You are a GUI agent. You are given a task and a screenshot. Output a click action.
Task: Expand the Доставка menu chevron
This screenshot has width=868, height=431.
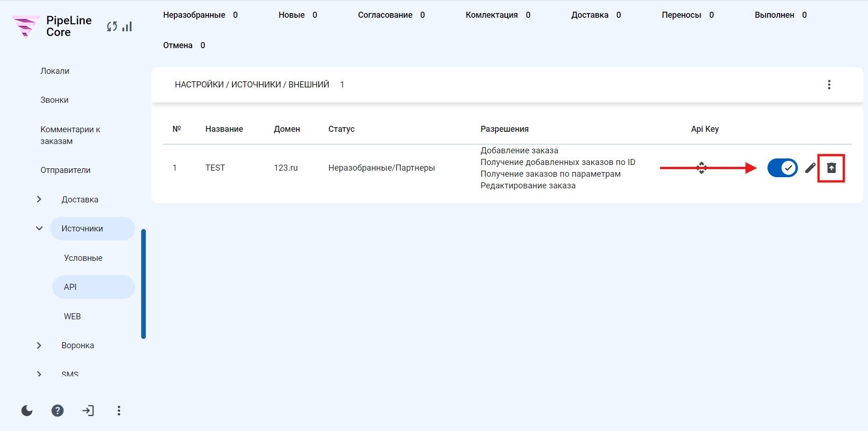coord(39,199)
